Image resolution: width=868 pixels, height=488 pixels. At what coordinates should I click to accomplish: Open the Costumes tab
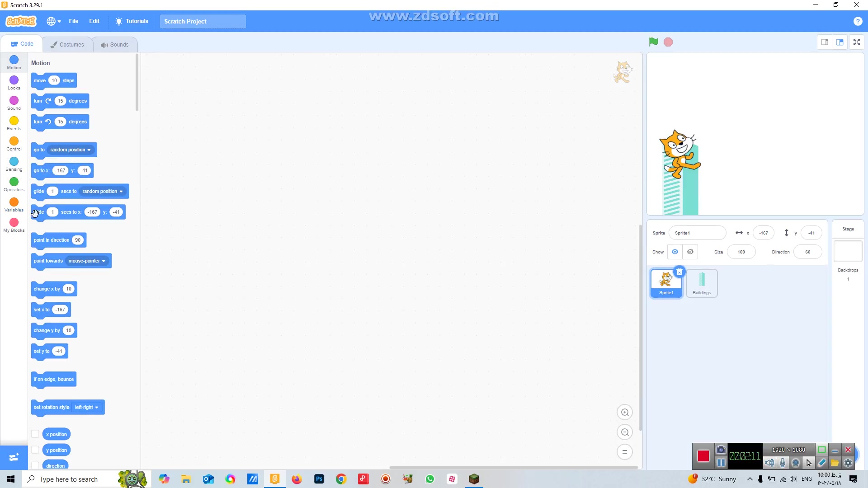click(x=67, y=44)
